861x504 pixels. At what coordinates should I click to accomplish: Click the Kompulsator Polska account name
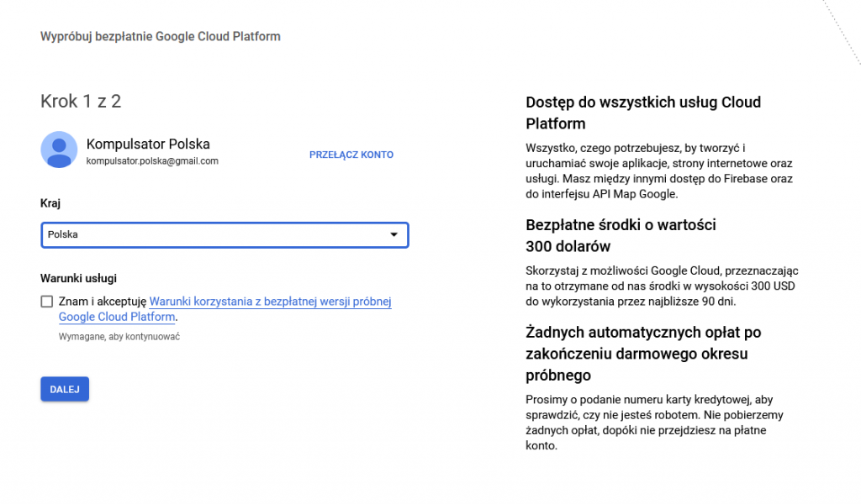tap(148, 144)
